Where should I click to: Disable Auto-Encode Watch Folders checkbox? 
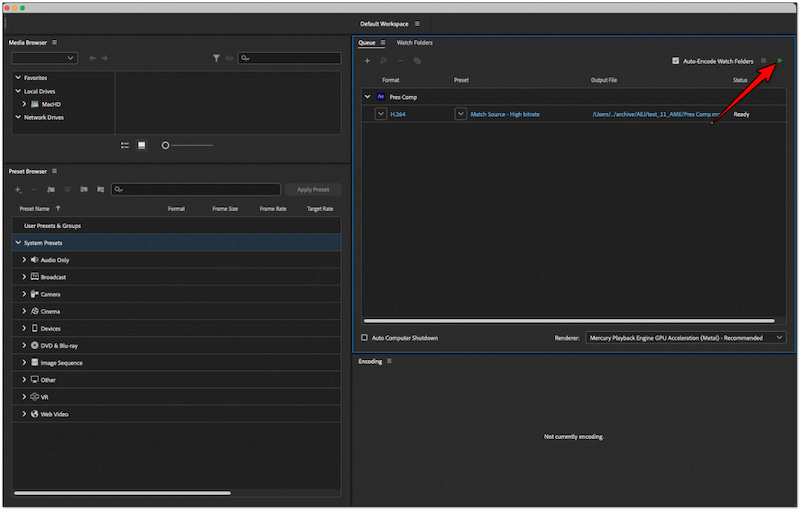point(676,61)
